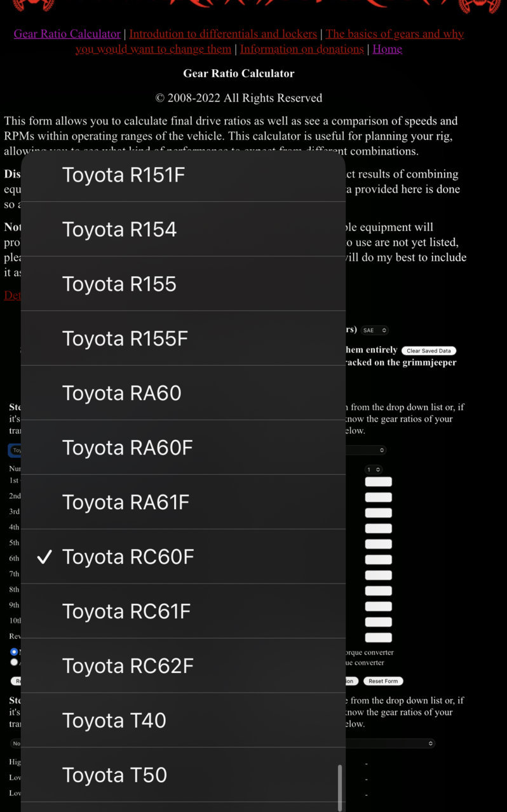Select the first transmission type radio button
507x812 pixels.
click(x=14, y=652)
